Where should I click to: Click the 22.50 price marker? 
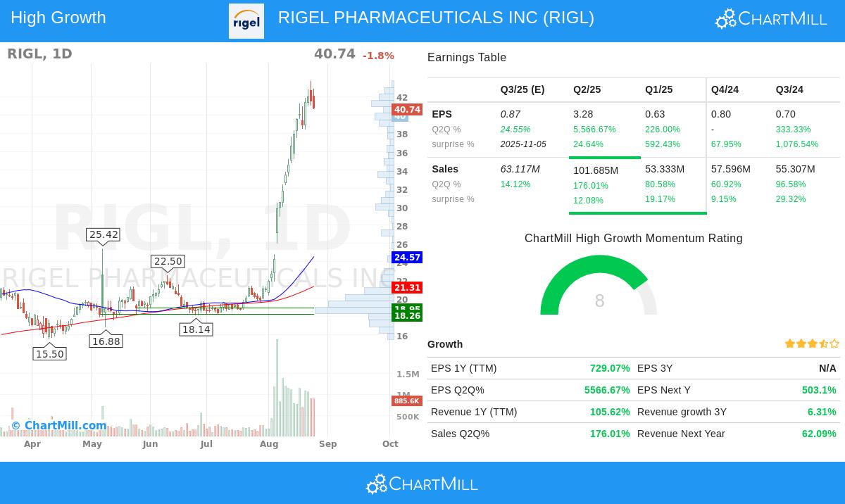pyautogui.click(x=168, y=261)
